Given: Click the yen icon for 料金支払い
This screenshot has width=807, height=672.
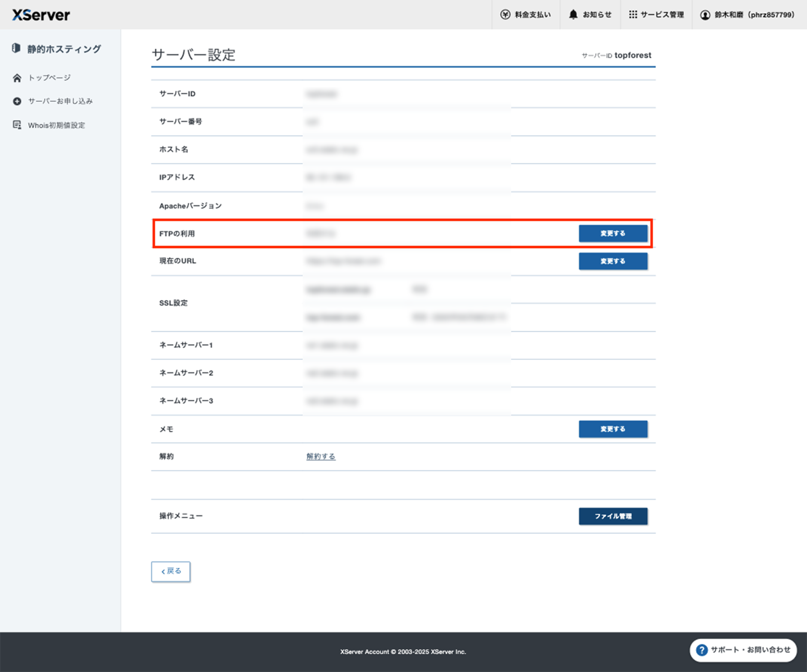Looking at the screenshot, I should pyautogui.click(x=505, y=15).
